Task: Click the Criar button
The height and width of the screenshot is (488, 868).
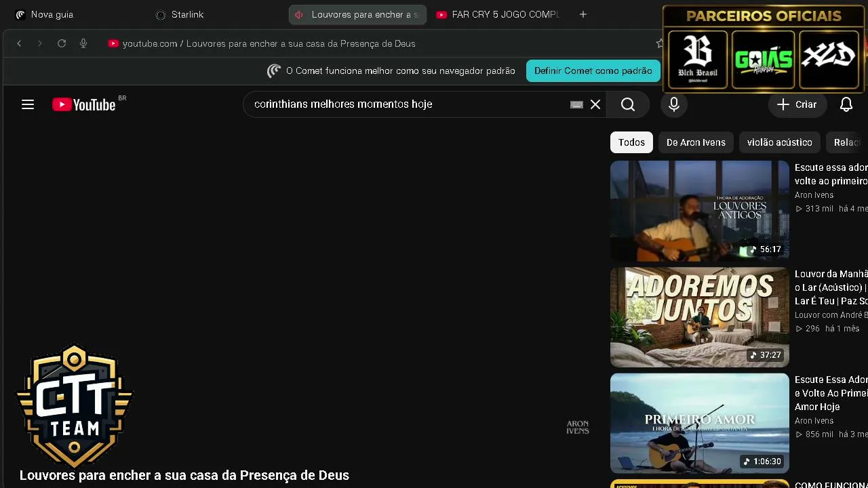Action: click(797, 104)
